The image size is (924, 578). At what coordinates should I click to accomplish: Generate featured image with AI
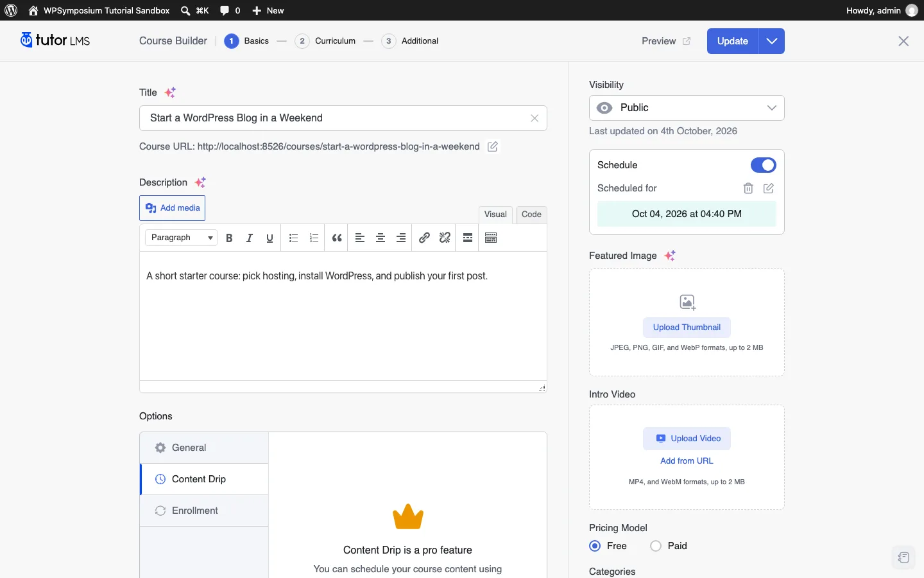[670, 256]
